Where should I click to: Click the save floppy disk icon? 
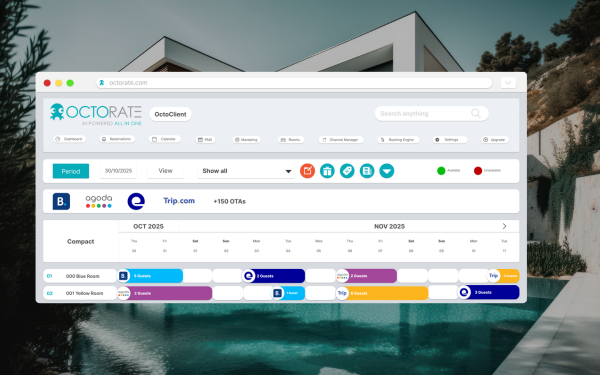tap(367, 171)
